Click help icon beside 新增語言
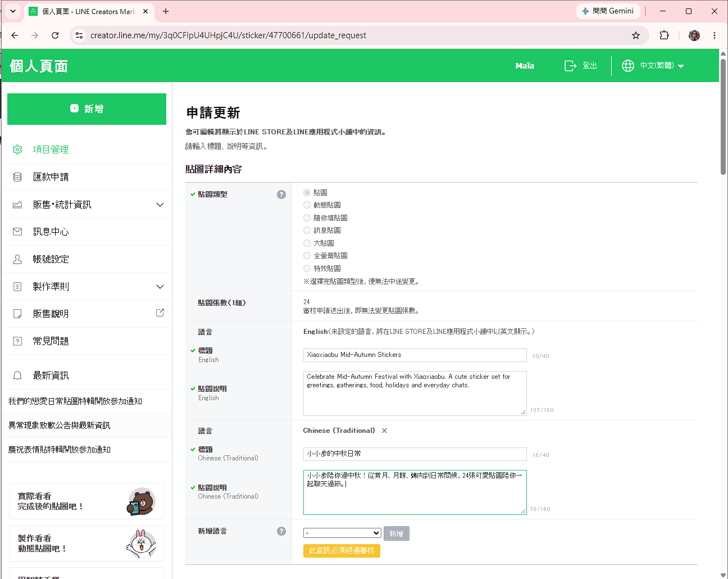 point(281,531)
